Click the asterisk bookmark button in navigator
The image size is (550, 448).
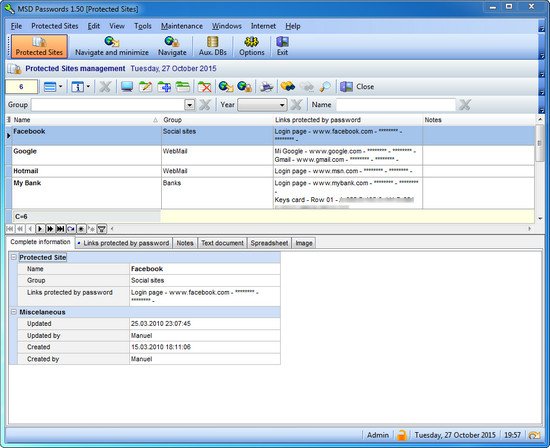click(81, 229)
